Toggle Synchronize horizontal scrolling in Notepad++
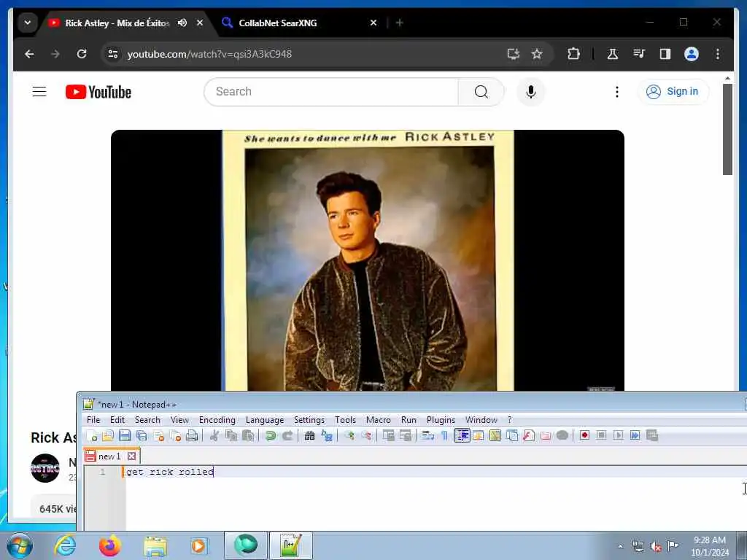 tap(406, 435)
